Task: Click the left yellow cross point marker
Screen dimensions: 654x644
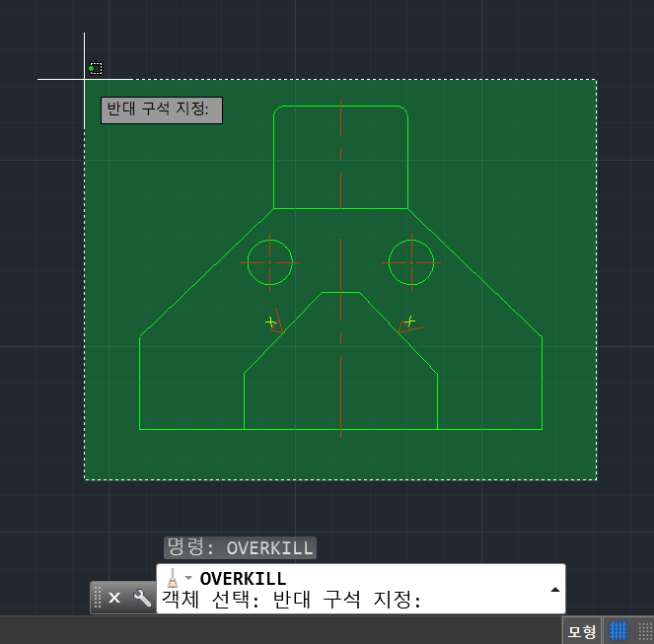Action: tap(270, 322)
